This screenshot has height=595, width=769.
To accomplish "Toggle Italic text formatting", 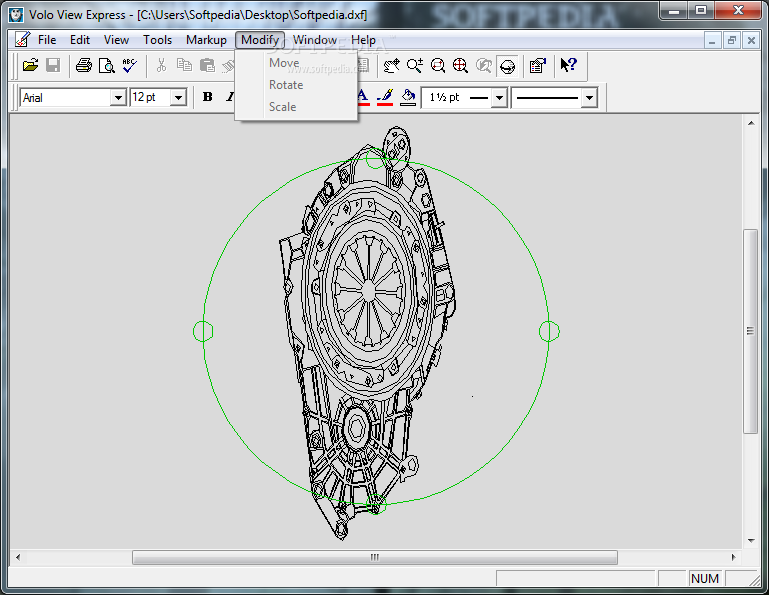I will 230,97.
